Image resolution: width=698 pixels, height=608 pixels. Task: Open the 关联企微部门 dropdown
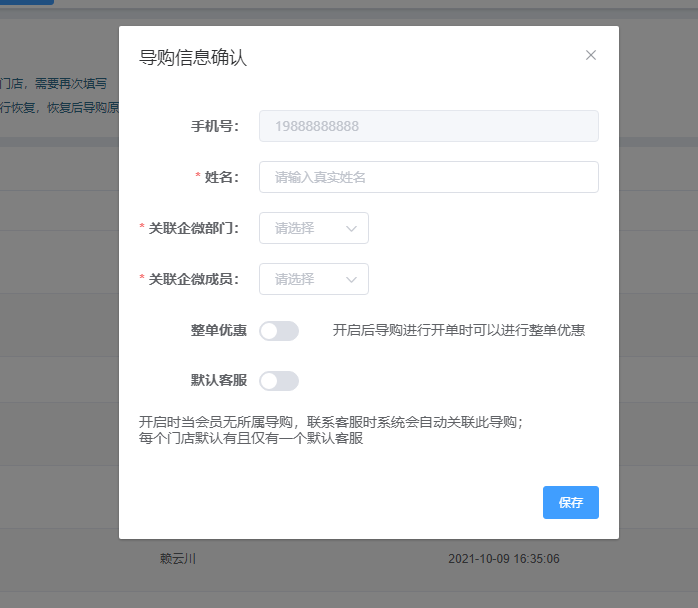(x=314, y=228)
